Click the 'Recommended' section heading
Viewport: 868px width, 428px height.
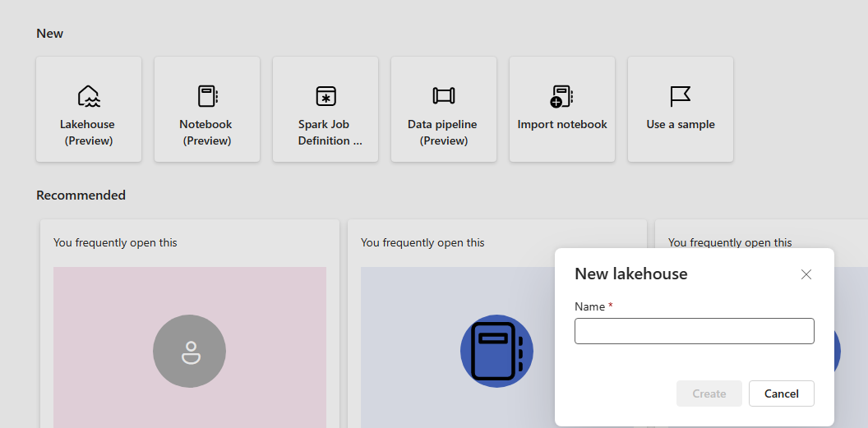[x=81, y=196]
